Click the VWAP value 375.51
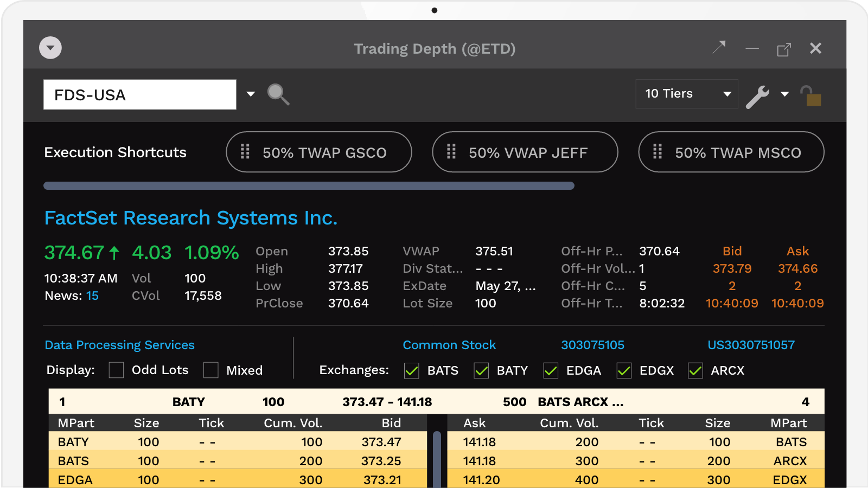 point(494,251)
